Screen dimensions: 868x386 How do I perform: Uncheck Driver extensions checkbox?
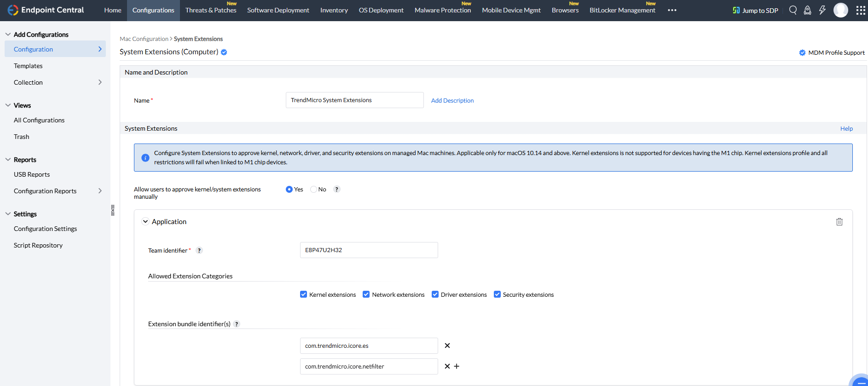click(x=435, y=294)
